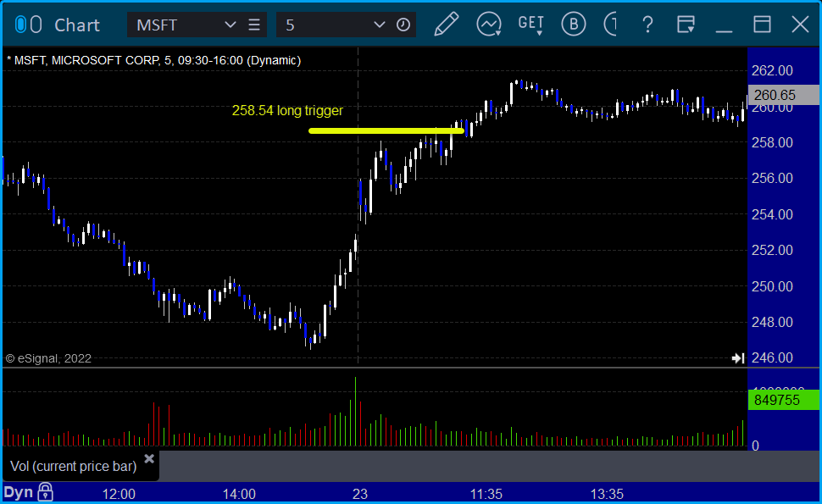Screen dimensions: 822x504
Task: Click the 11:35 time axis label
Action: click(x=486, y=494)
